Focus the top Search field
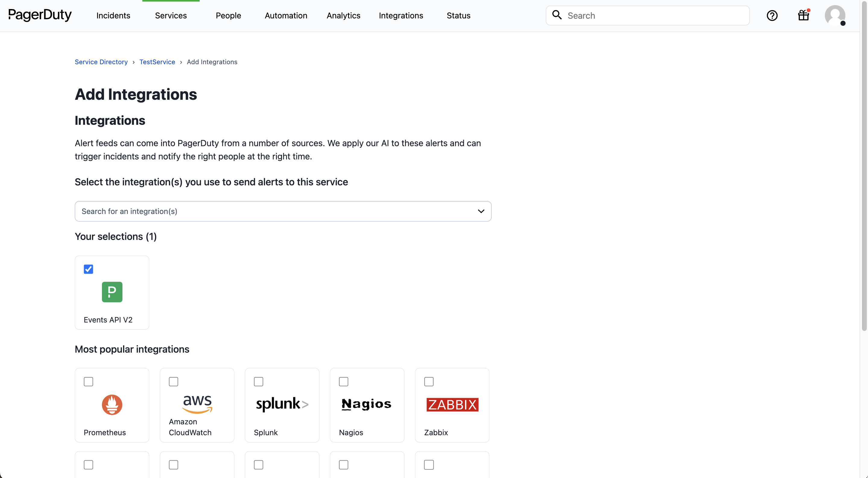868x478 pixels. 654,15
